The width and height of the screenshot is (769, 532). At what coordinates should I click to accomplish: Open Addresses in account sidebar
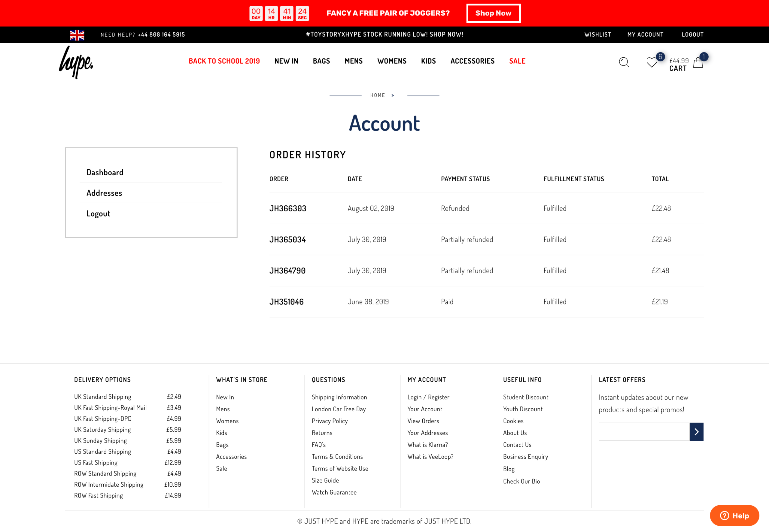coord(104,193)
